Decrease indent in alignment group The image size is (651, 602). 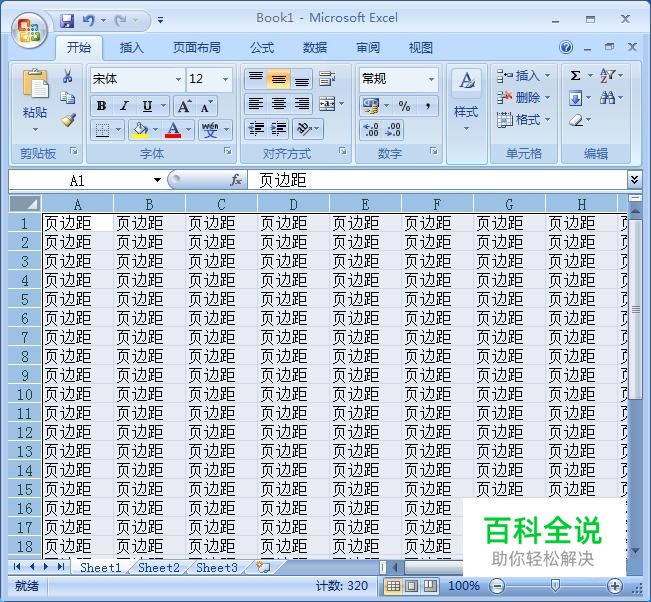pyautogui.click(x=256, y=129)
